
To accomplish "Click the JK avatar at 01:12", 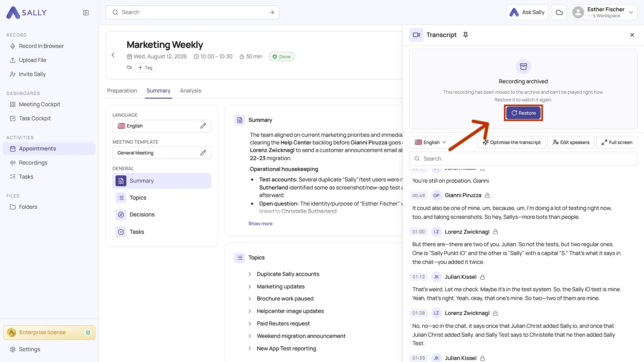I will [436, 277].
